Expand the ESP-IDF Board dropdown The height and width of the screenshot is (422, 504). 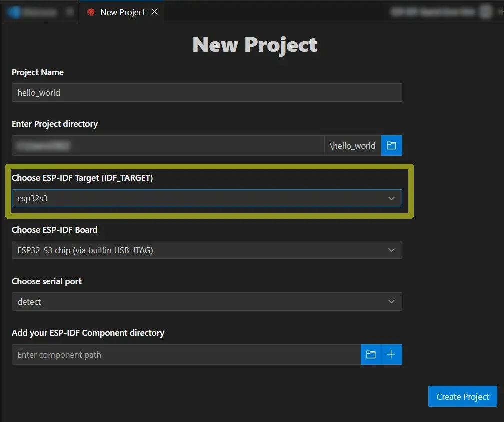click(x=200, y=250)
